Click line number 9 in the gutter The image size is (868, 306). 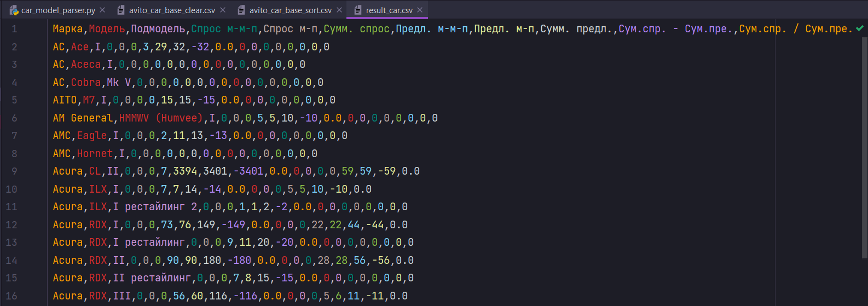click(x=14, y=171)
